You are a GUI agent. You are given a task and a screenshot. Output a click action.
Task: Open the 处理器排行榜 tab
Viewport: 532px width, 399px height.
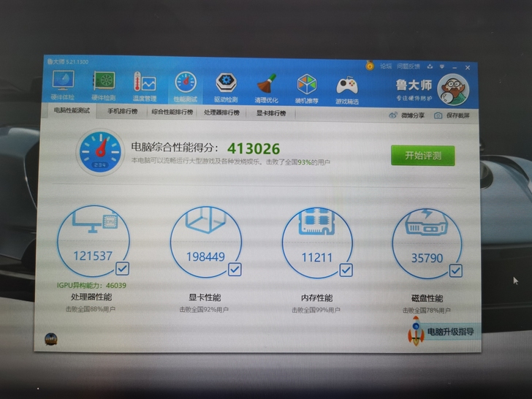pos(221,113)
